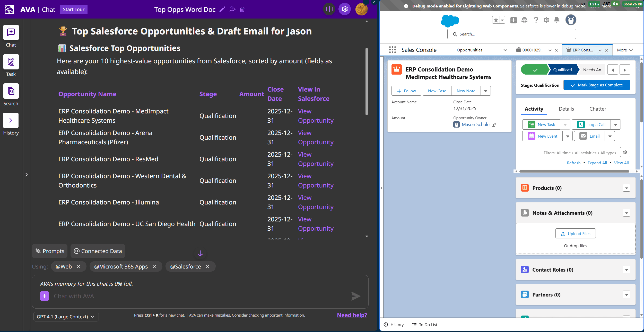Remove the @Salesforce data source chip

pyautogui.click(x=208, y=267)
